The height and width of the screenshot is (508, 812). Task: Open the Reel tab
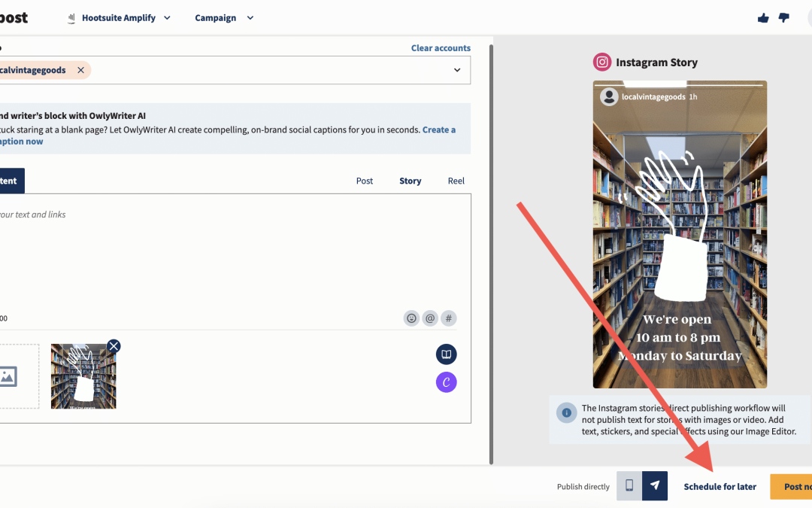click(x=456, y=181)
